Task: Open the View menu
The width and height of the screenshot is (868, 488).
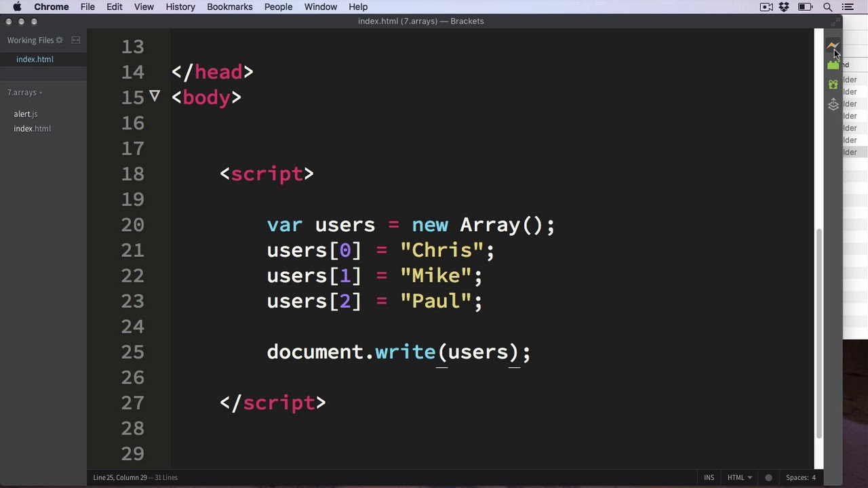Action: (x=144, y=7)
